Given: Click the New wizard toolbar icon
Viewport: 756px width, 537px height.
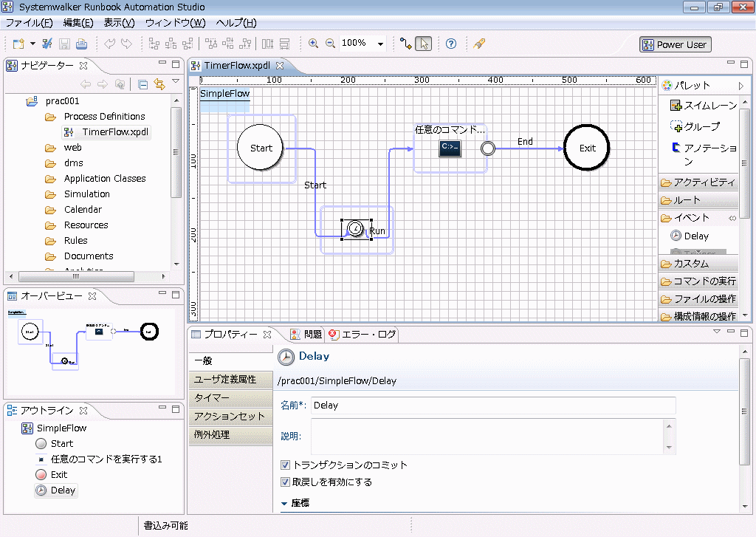Looking at the screenshot, I should click(x=18, y=44).
